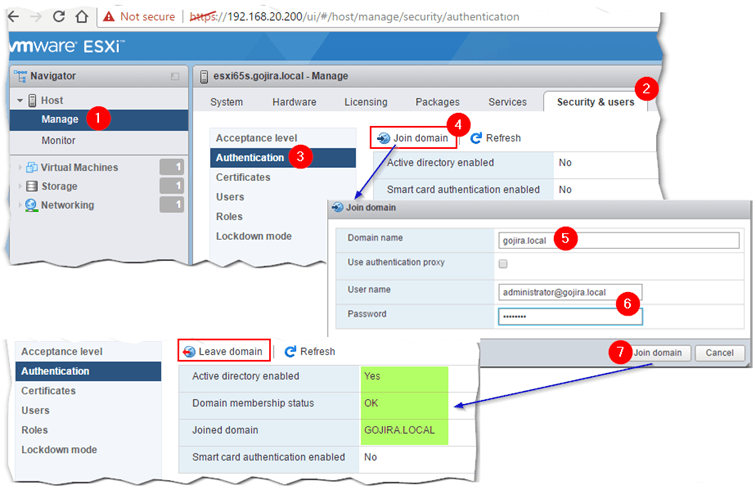The image size is (756, 490).
Task: Expand the Virtual Machines node
Action: pos(20,167)
